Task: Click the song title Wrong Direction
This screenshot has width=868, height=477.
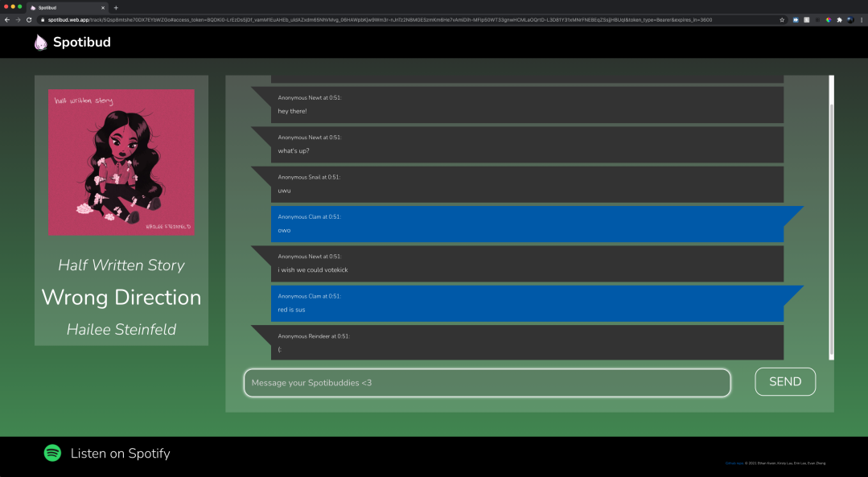Action: [121, 297]
